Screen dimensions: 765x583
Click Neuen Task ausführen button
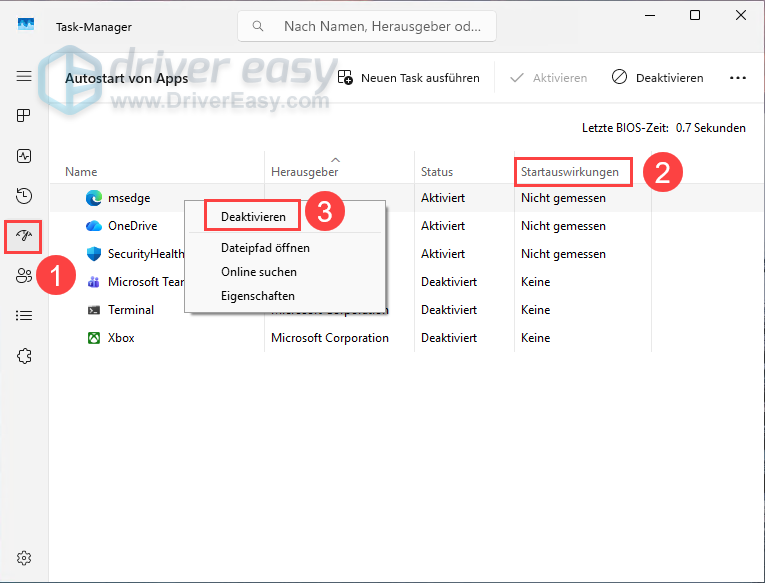tap(409, 78)
